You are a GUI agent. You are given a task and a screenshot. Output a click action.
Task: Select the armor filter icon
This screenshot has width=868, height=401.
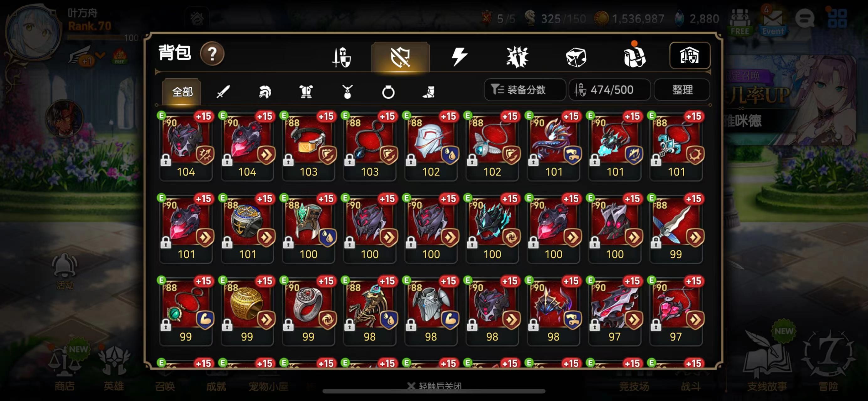click(x=306, y=91)
